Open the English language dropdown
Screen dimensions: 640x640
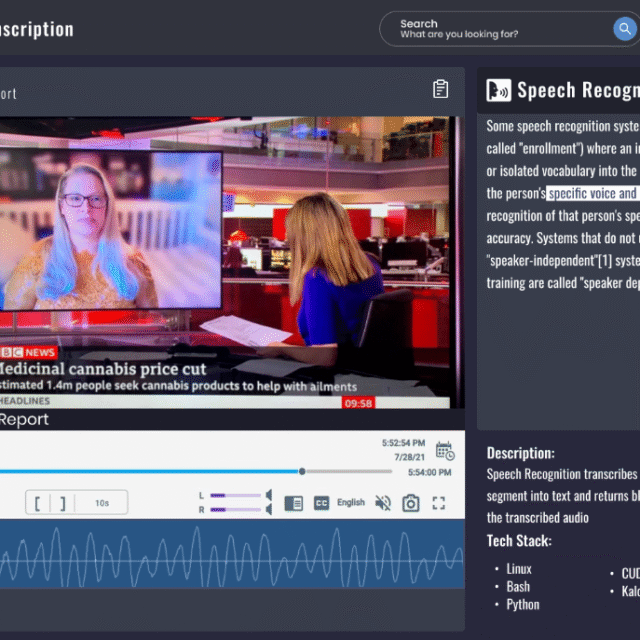pos(351,502)
